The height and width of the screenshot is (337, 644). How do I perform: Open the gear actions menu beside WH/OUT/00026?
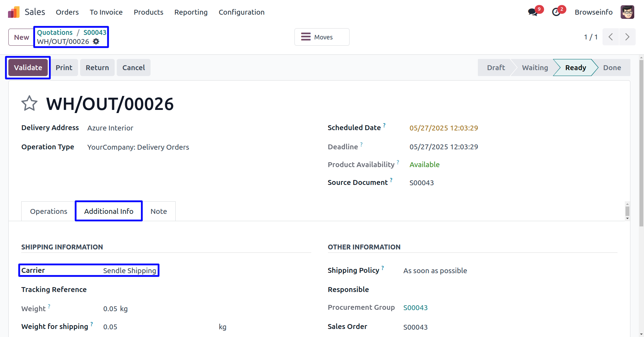[96, 42]
